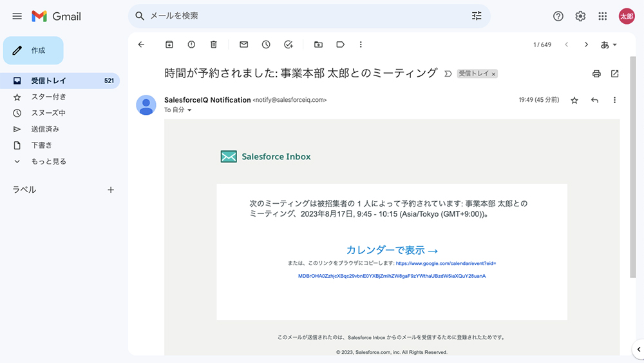Go back to inbox with arrow
Viewport: 644px width, 363px height.
point(141,44)
